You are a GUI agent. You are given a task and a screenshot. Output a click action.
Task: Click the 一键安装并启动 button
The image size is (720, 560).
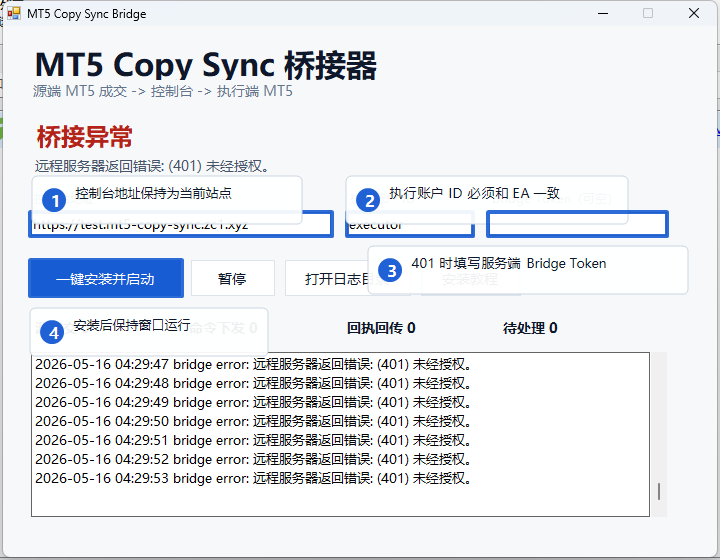click(x=106, y=278)
